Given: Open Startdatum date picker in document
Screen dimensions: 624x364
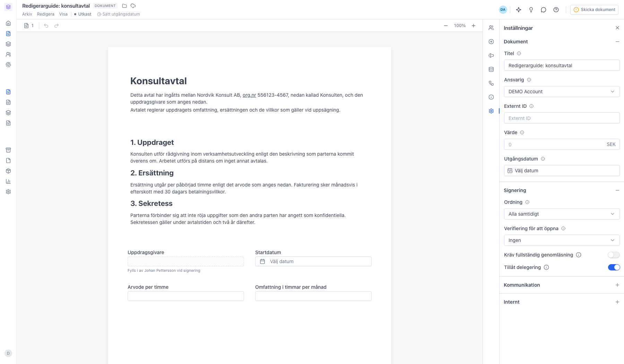Looking at the screenshot, I should 313,261.
